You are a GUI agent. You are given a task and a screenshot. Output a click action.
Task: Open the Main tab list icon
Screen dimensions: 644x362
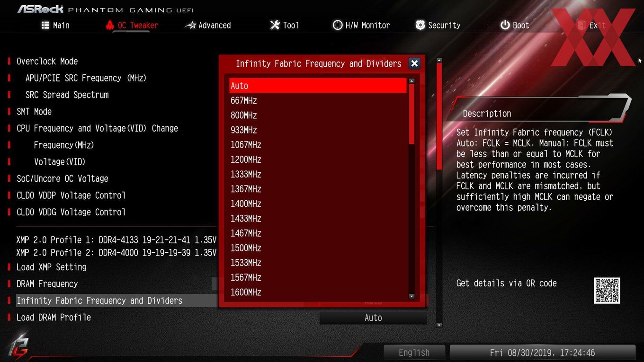[x=45, y=25]
